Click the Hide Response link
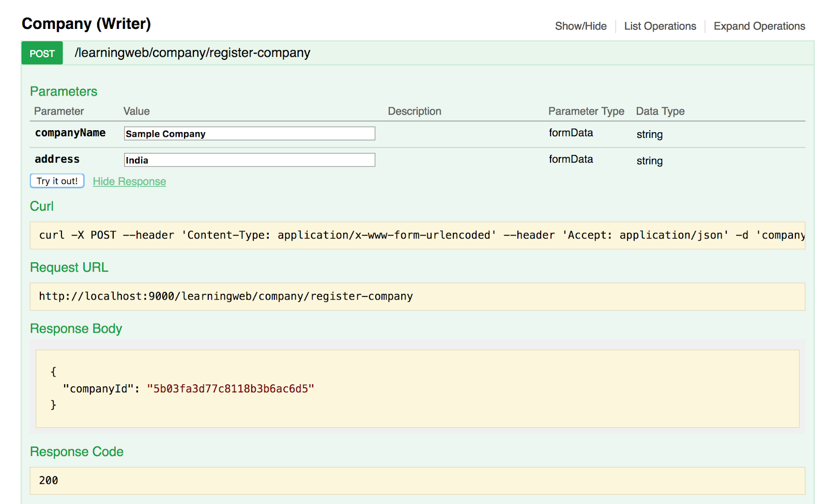The image size is (827, 504). coord(129,181)
